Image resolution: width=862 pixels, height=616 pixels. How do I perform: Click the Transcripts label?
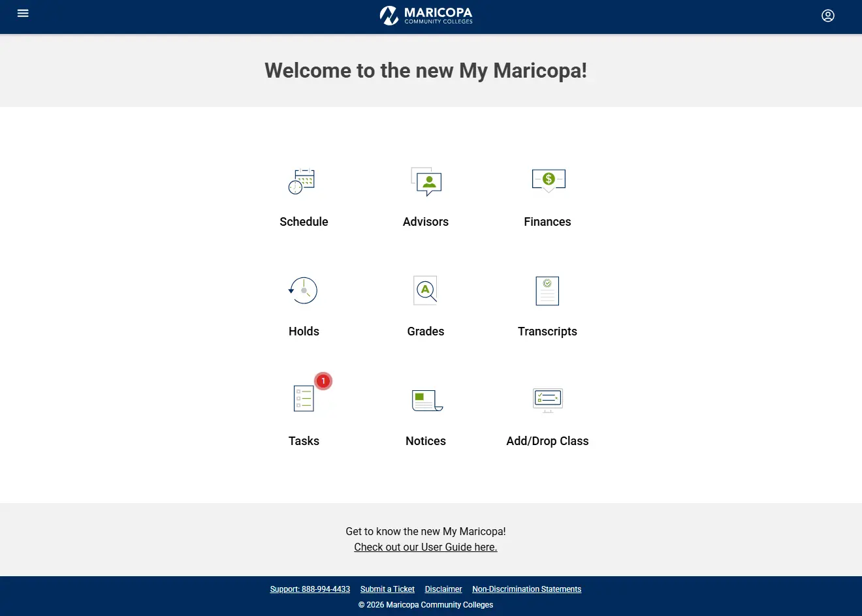click(x=547, y=331)
